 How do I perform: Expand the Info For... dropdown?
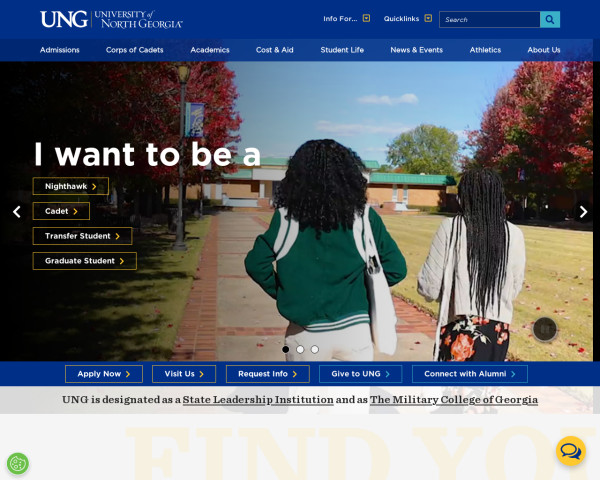(x=347, y=18)
